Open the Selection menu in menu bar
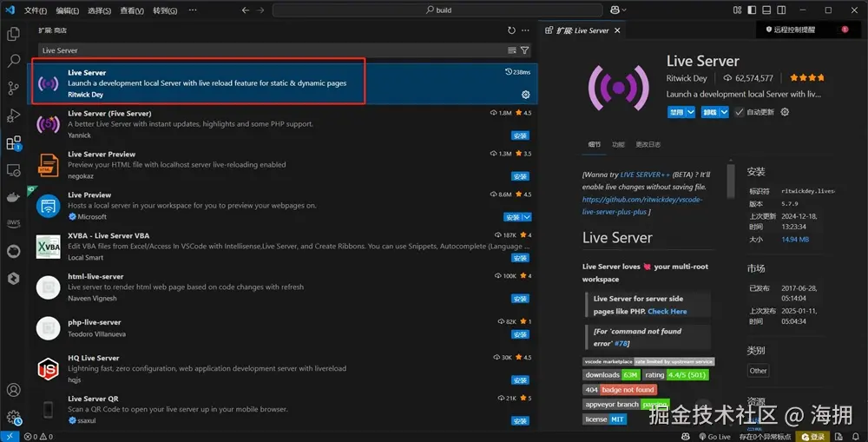 (99, 10)
